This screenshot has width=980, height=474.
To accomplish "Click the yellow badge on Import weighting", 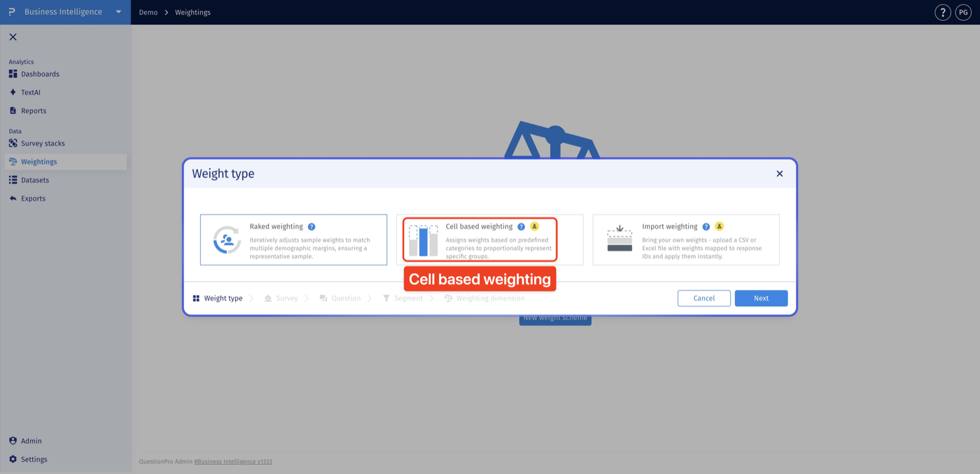I will click(x=720, y=226).
